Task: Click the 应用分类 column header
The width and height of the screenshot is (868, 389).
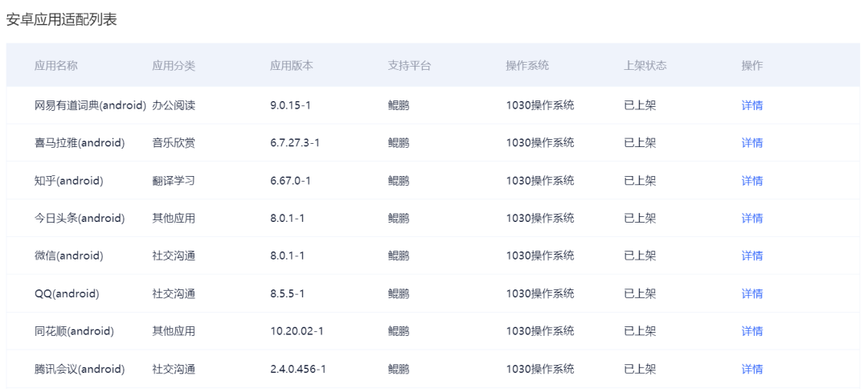Action: pos(174,66)
